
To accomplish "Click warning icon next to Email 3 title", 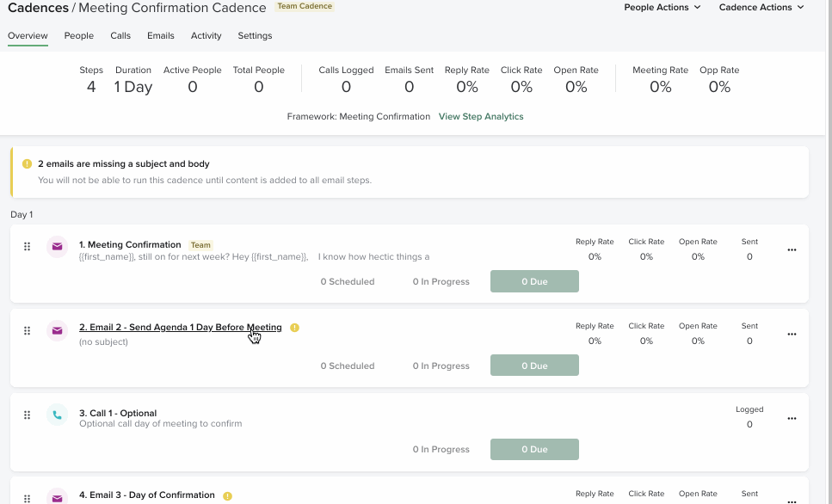I will click(227, 495).
